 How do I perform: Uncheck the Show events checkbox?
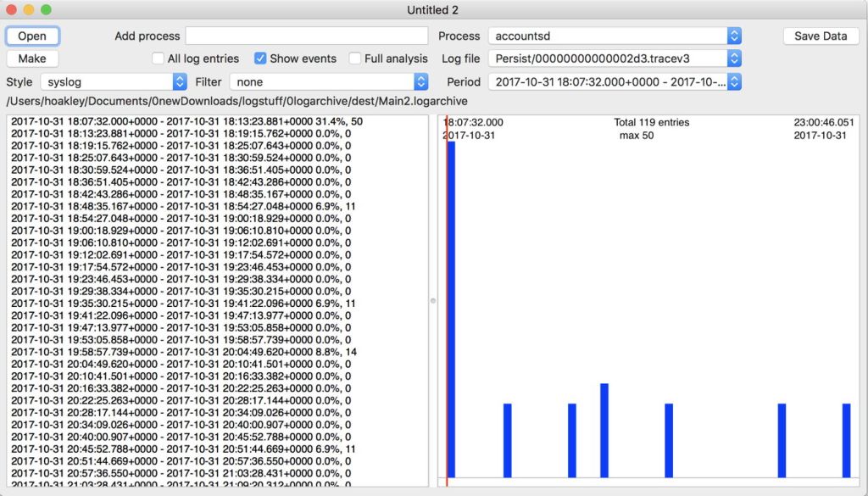pyautogui.click(x=261, y=59)
